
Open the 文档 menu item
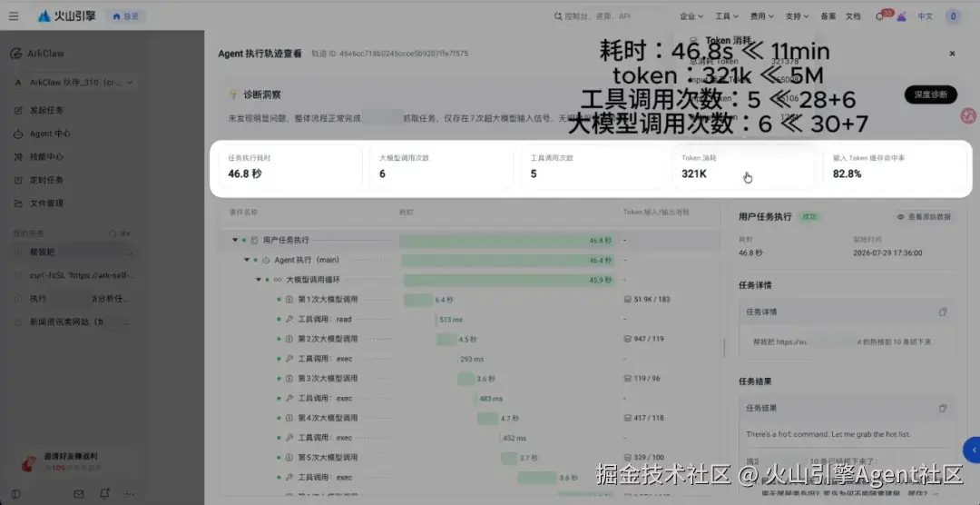point(852,16)
